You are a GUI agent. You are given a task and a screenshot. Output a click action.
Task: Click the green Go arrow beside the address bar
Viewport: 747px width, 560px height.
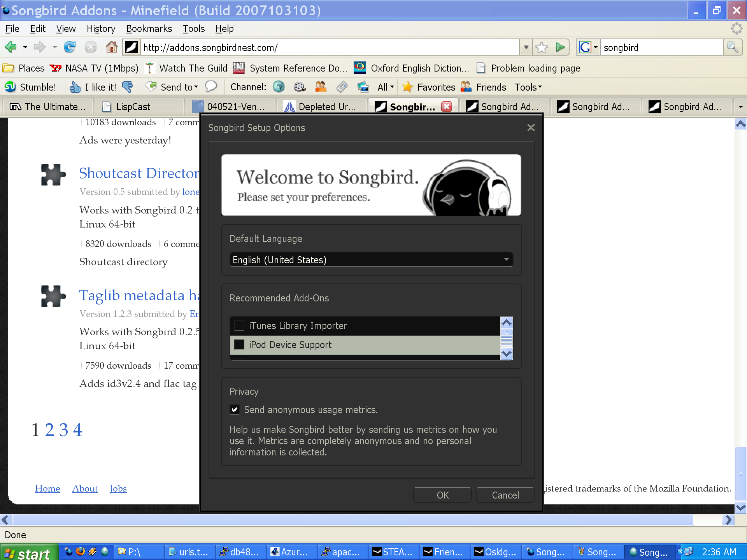[560, 47]
